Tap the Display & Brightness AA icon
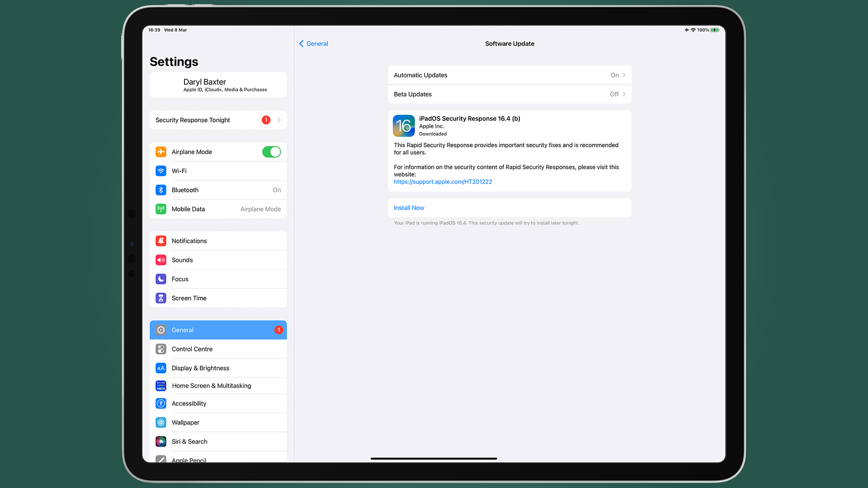 (161, 368)
